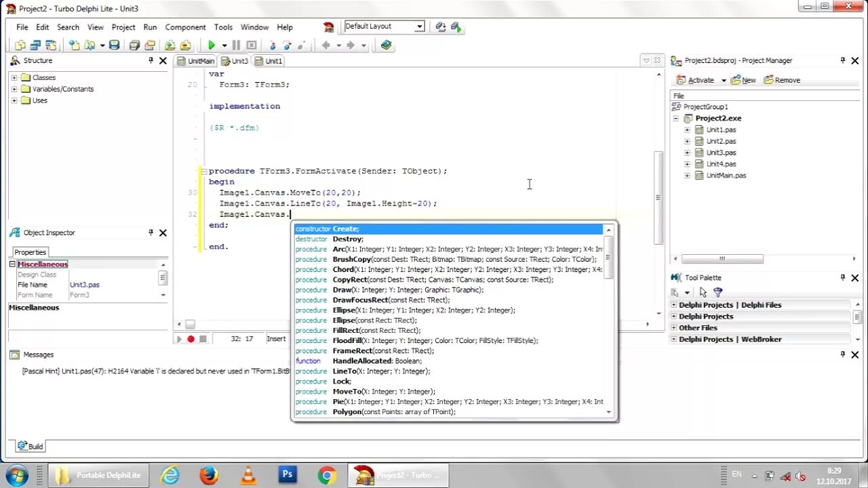Open the File menu
The image size is (868, 488).
pos(22,27)
